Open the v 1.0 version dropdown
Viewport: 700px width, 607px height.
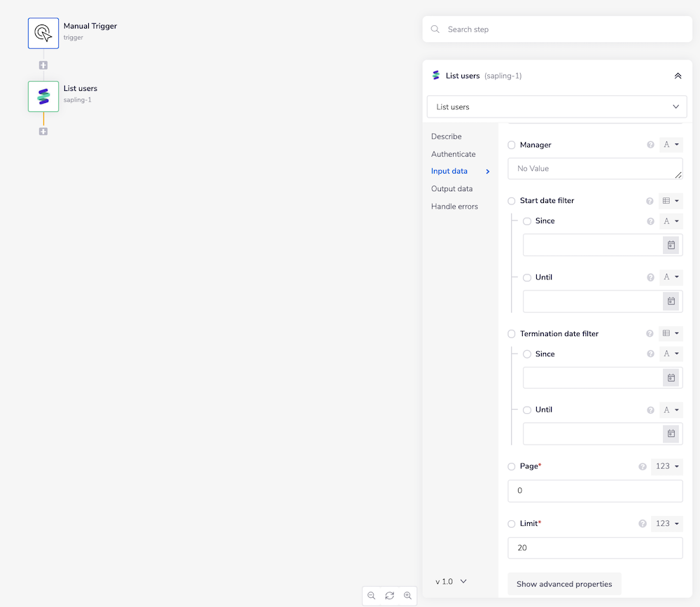pos(451,582)
